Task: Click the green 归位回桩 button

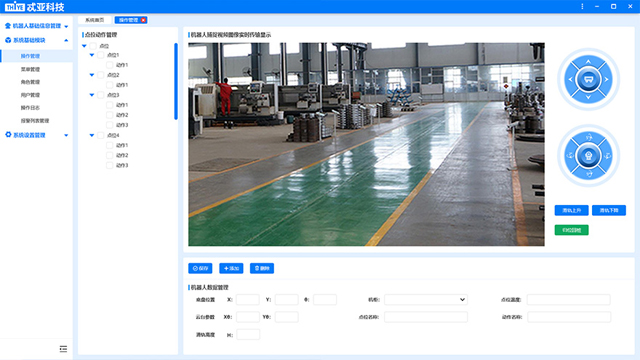Action: (571, 230)
